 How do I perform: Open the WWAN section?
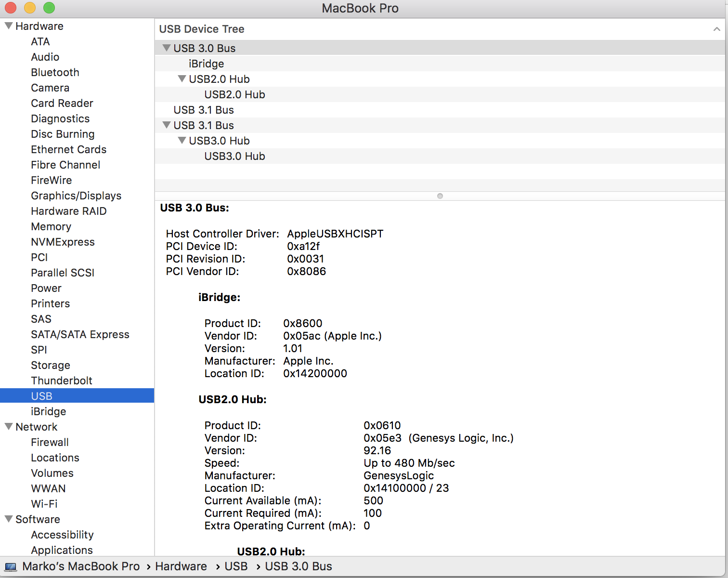tap(49, 488)
